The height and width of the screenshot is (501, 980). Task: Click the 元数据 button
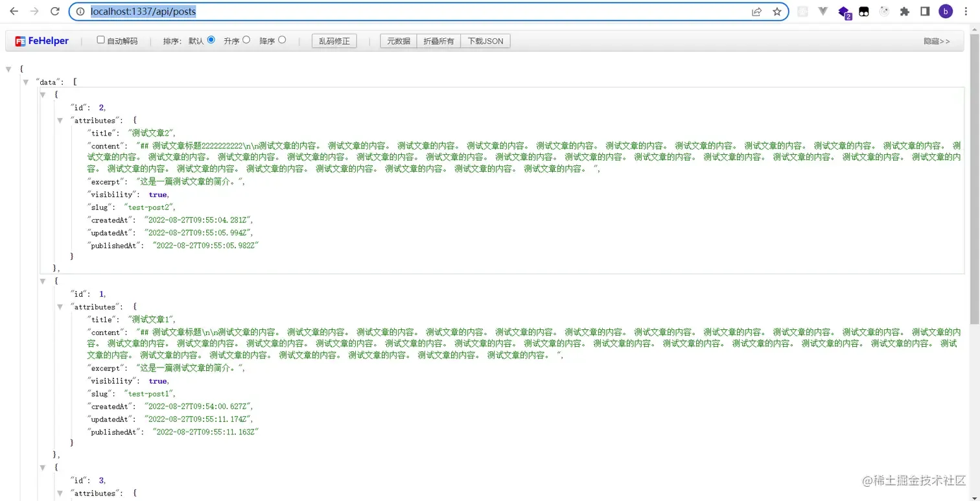pos(399,41)
